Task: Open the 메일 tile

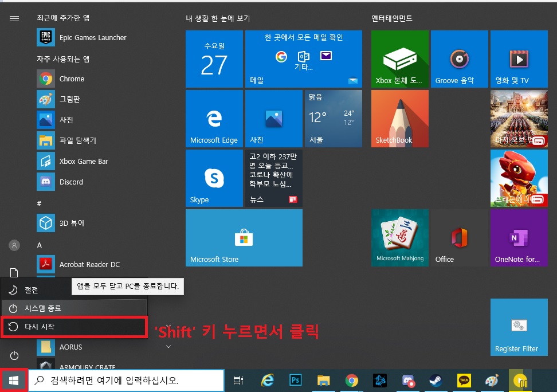Action: pos(304,58)
